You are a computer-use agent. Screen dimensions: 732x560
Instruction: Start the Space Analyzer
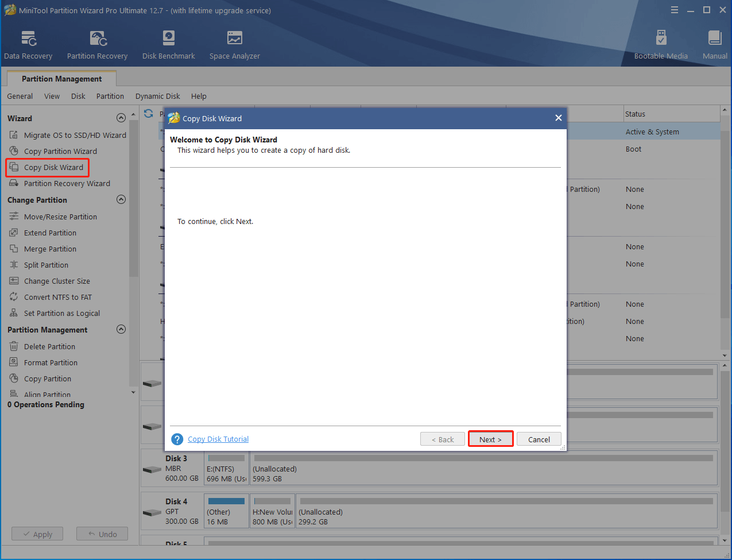(x=234, y=45)
